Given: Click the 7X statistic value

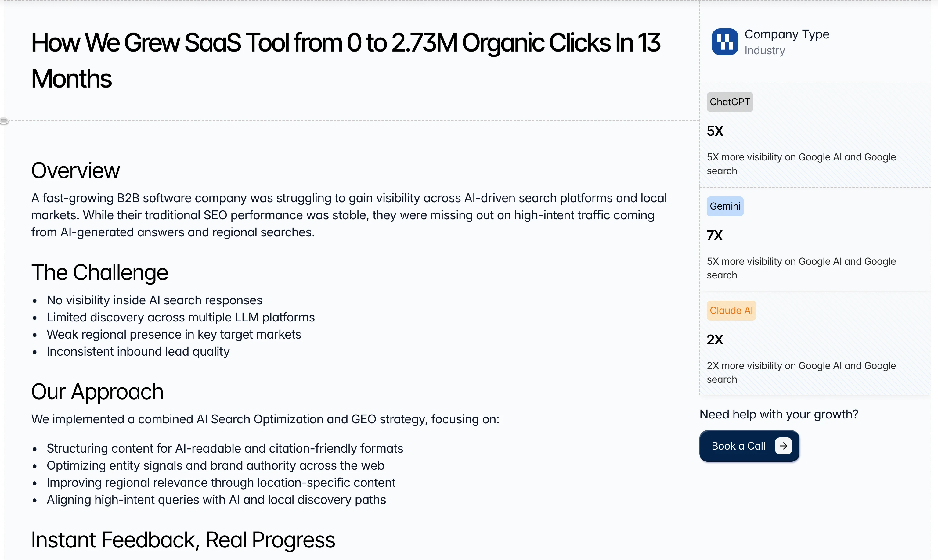Looking at the screenshot, I should (715, 235).
